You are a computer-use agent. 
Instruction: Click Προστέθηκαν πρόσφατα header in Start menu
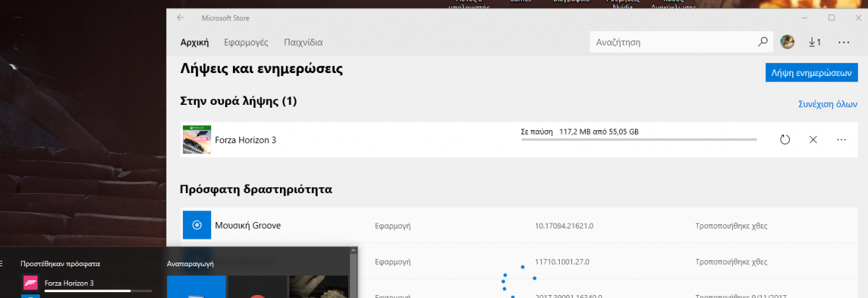point(60,264)
